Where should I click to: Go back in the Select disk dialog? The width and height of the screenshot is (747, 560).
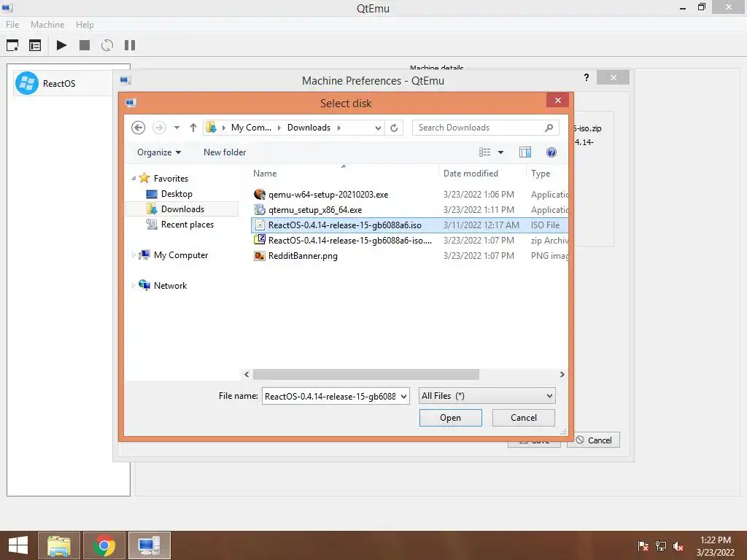(138, 128)
